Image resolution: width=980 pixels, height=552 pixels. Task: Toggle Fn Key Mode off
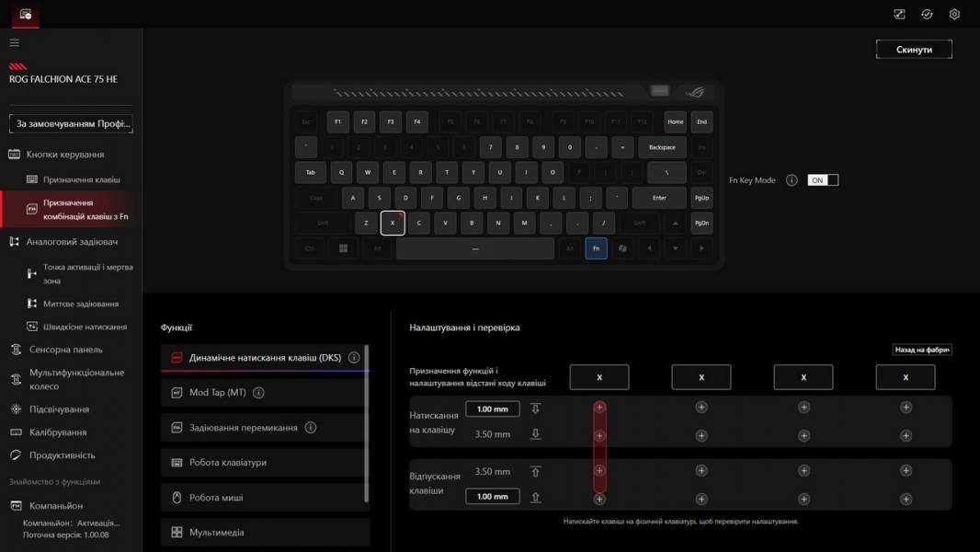pos(823,180)
